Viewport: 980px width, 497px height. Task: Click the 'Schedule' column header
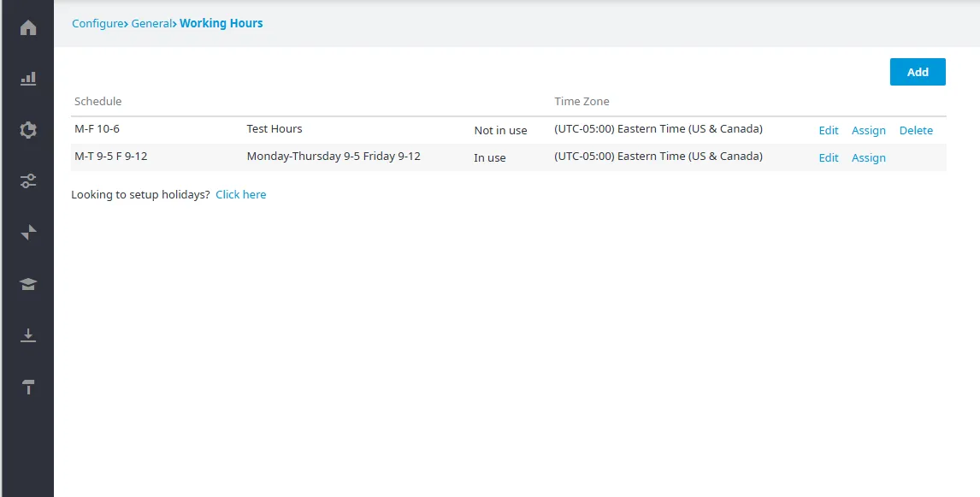pyautogui.click(x=98, y=101)
